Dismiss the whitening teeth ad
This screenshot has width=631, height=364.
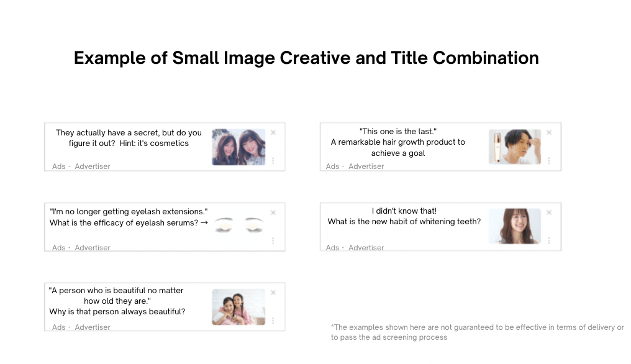pyautogui.click(x=549, y=212)
